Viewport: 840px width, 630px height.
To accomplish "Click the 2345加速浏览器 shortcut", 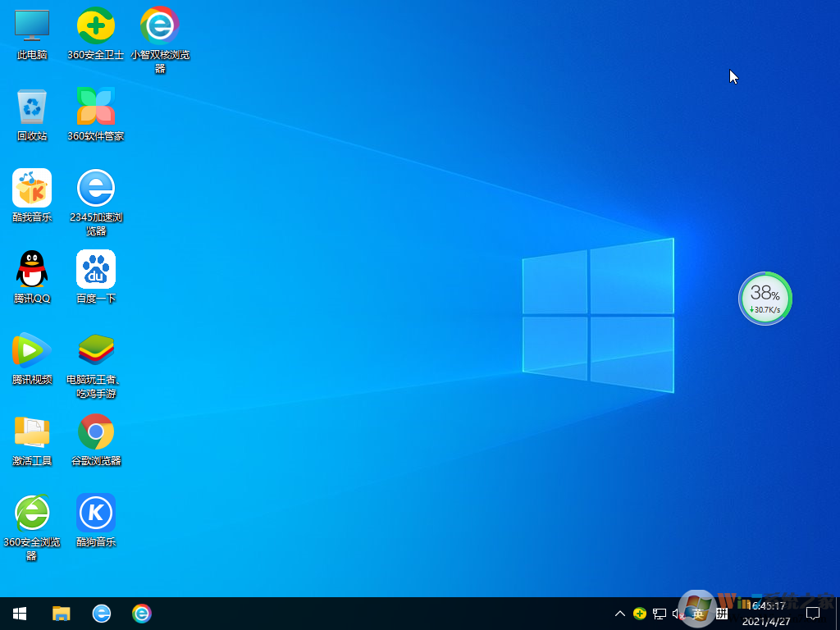I will coord(96,188).
